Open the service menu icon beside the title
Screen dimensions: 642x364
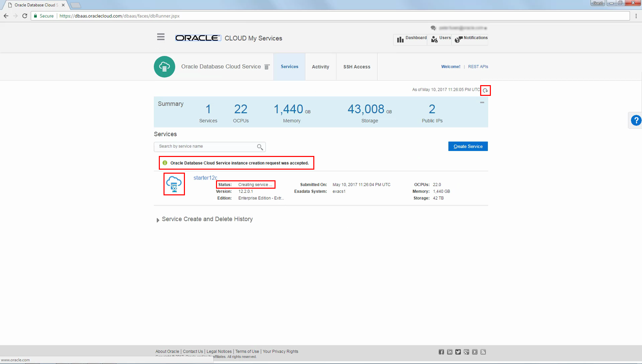tap(267, 67)
